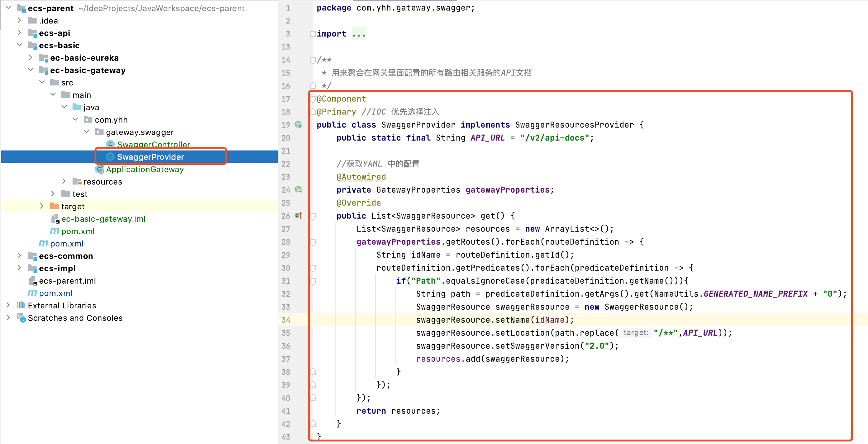Click the Spring bean gutter icon on line 19
This screenshot has width=868, height=444.
point(298,125)
